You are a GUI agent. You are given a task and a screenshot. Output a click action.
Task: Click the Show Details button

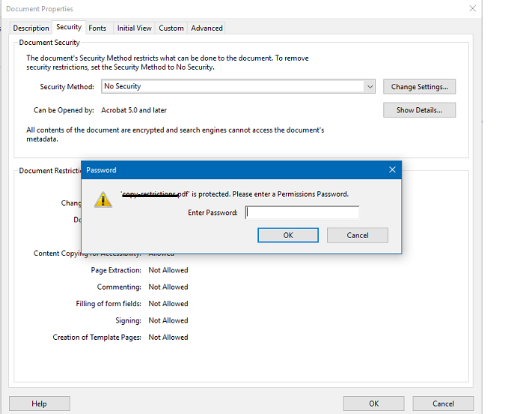[x=419, y=110]
